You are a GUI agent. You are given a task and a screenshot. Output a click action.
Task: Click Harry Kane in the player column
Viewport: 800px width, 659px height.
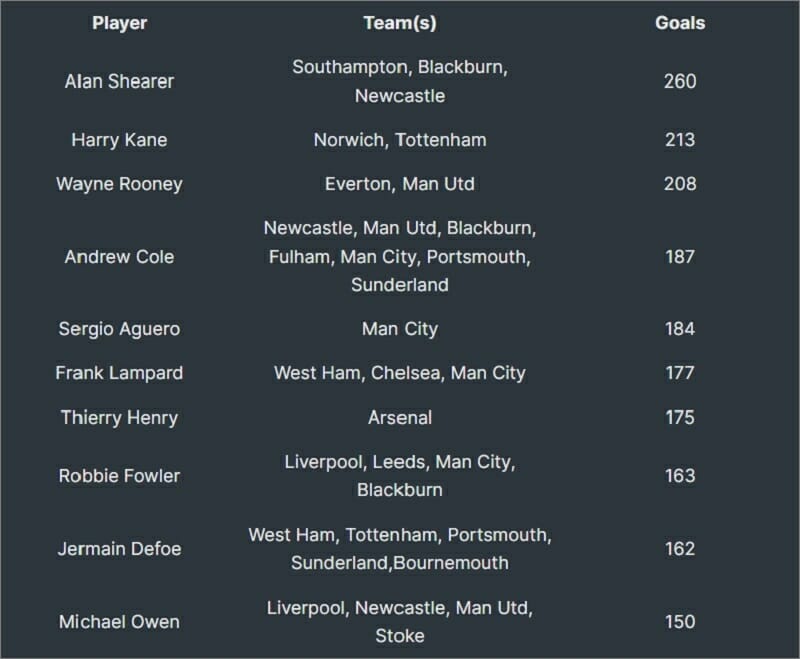click(x=119, y=140)
